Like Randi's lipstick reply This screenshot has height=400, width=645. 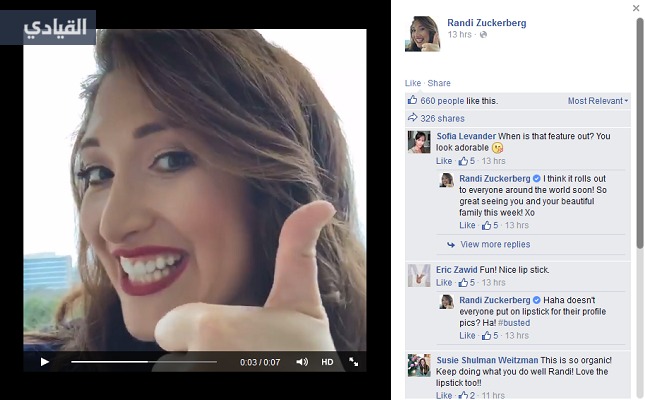coord(467,336)
